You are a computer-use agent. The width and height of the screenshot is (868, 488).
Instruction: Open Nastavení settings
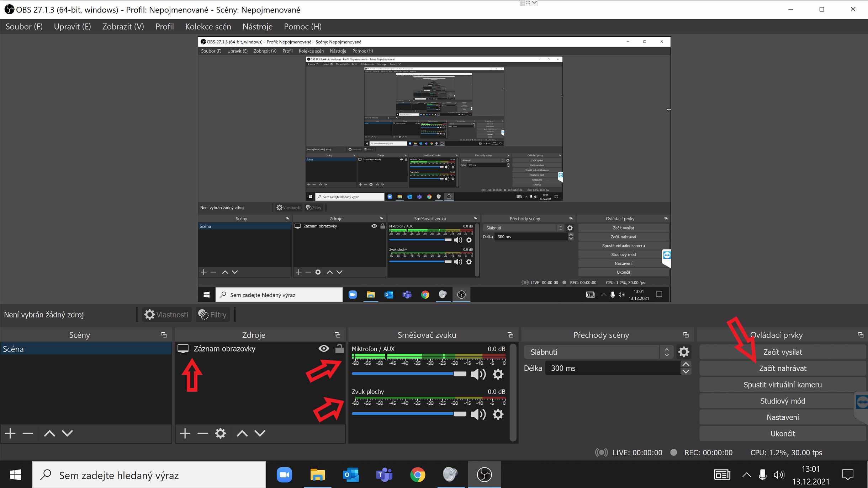pyautogui.click(x=783, y=417)
